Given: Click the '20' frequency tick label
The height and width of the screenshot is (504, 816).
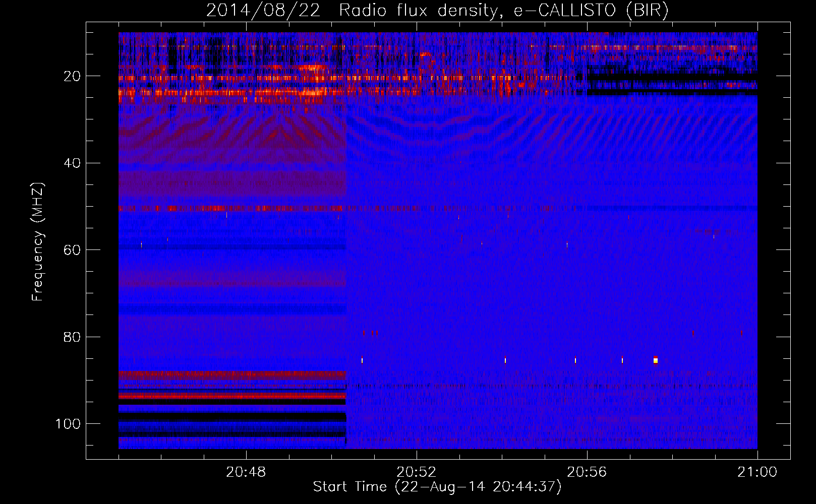Looking at the screenshot, I should pyautogui.click(x=72, y=76).
